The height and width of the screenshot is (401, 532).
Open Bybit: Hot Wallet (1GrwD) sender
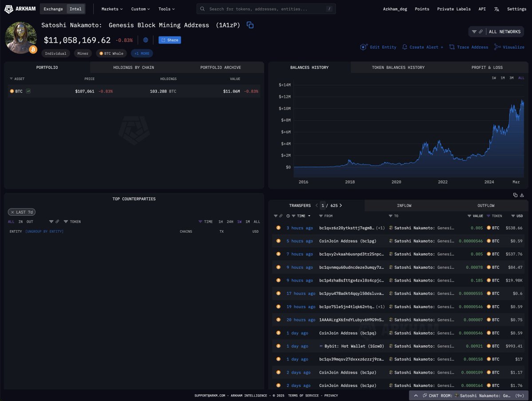tap(354, 346)
